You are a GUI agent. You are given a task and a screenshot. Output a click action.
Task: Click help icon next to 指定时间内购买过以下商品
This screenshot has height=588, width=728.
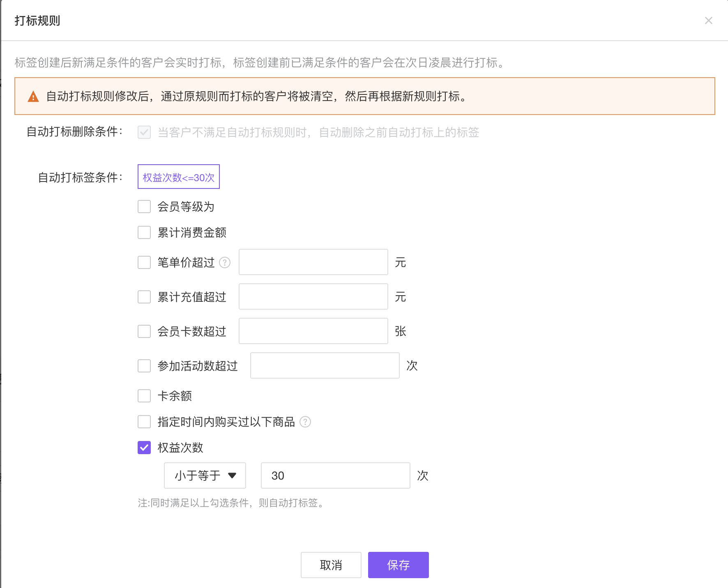click(x=305, y=422)
